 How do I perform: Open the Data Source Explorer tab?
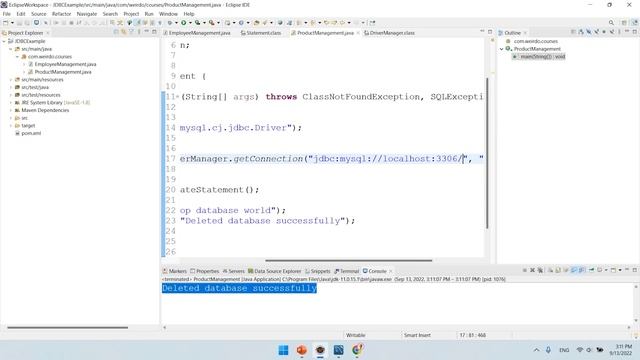pyautogui.click(x=275, y=271)
